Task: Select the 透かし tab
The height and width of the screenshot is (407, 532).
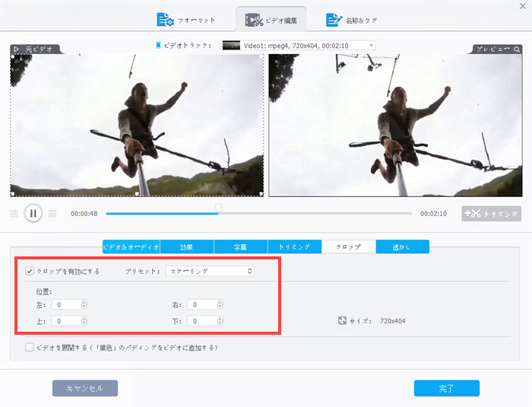Action: [x=402, y=246]
